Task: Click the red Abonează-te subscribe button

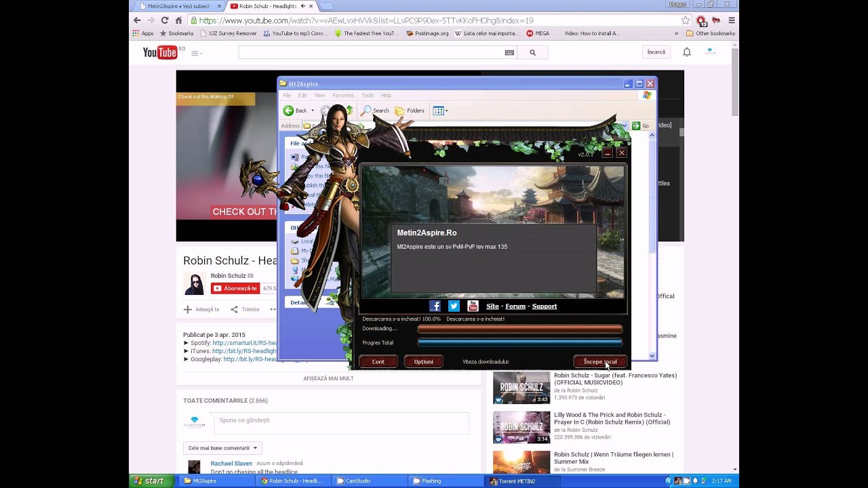Action: click(x=235, y=288)
